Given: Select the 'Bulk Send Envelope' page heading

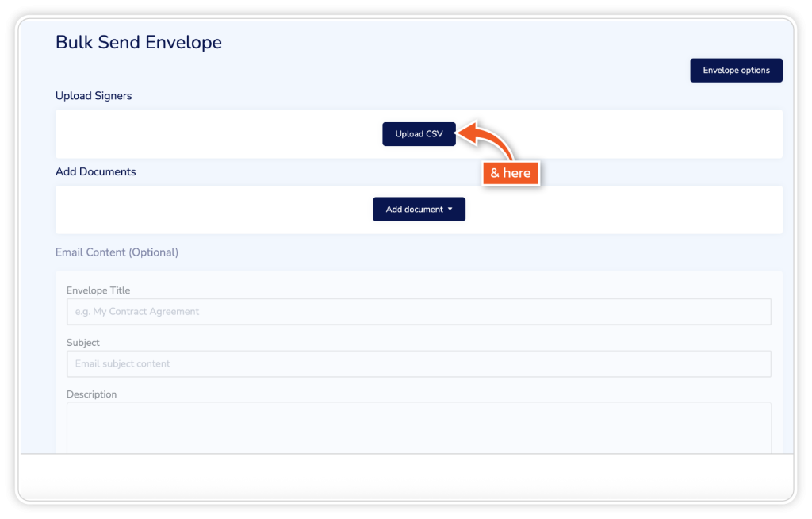Looking at the screenshot, I should click(139, 43).
